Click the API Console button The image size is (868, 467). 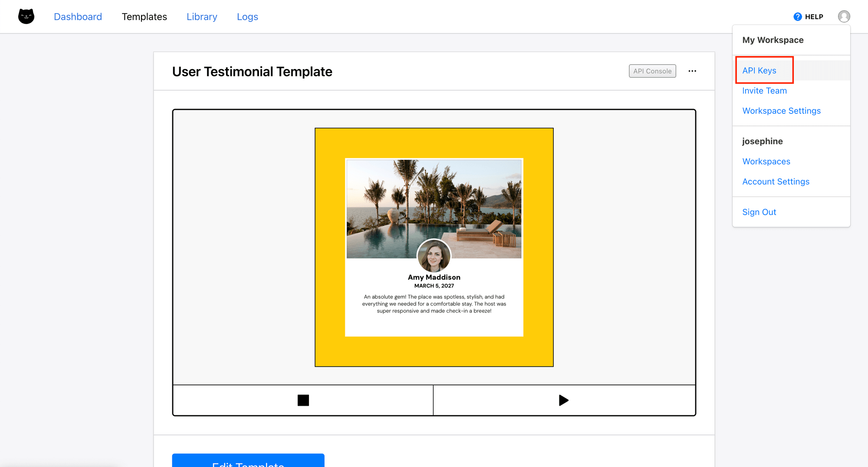click(652, 71)
